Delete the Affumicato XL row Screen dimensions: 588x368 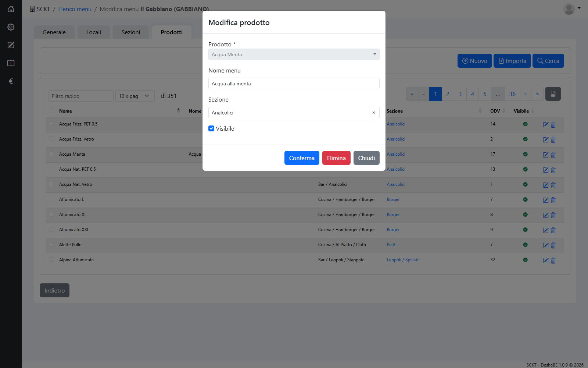tap(553, 215)
